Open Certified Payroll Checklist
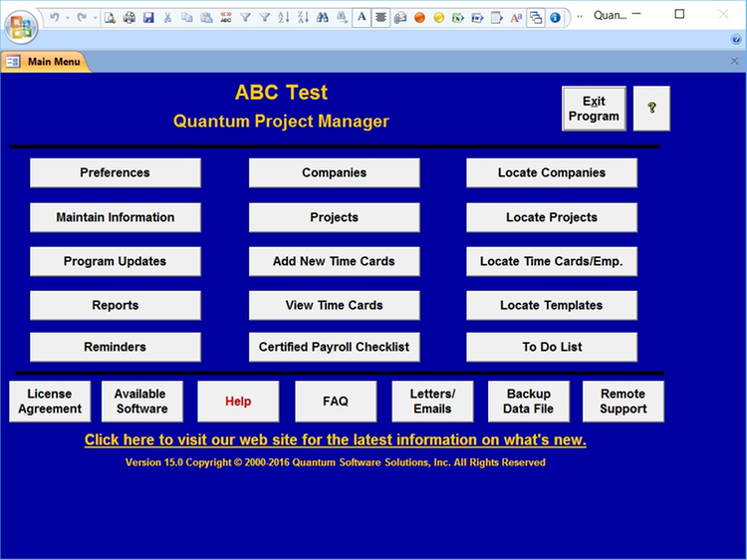747x560 pixels. click(334, 347)
